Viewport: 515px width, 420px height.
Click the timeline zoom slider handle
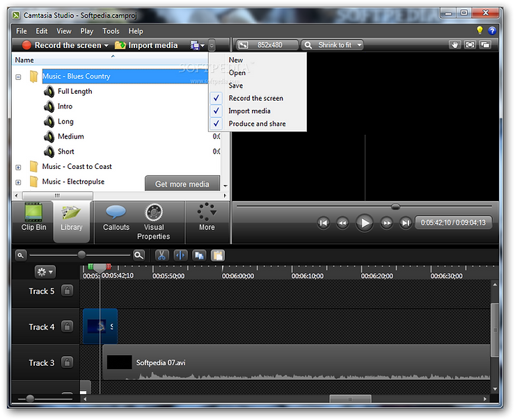pyautogui.click(x=81, y=255)
